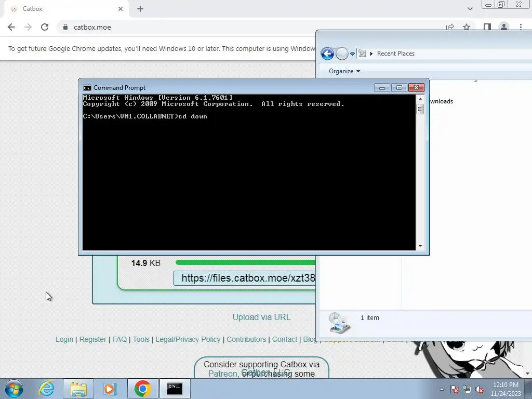This screenshot has height=399, width=532.
Task: Open Legal/Privacy Policy link
Action: click(188, 339)
